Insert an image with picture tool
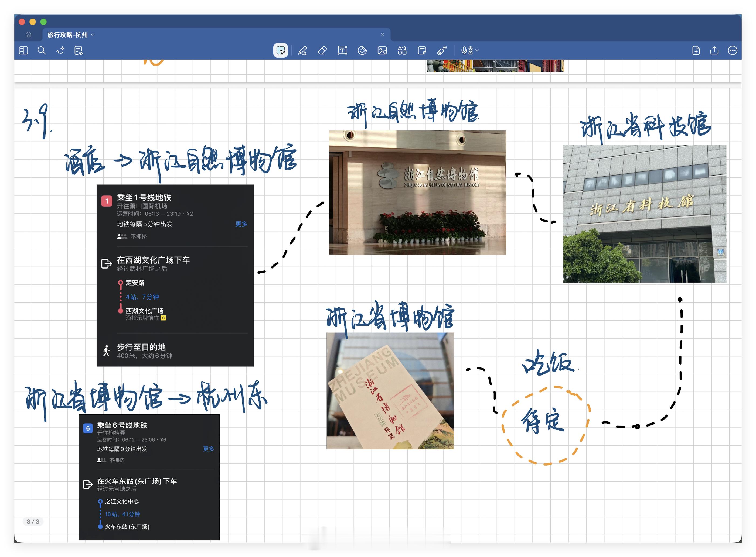The width and height of the screenshot is (756, 557). click(x=382, y=51)
